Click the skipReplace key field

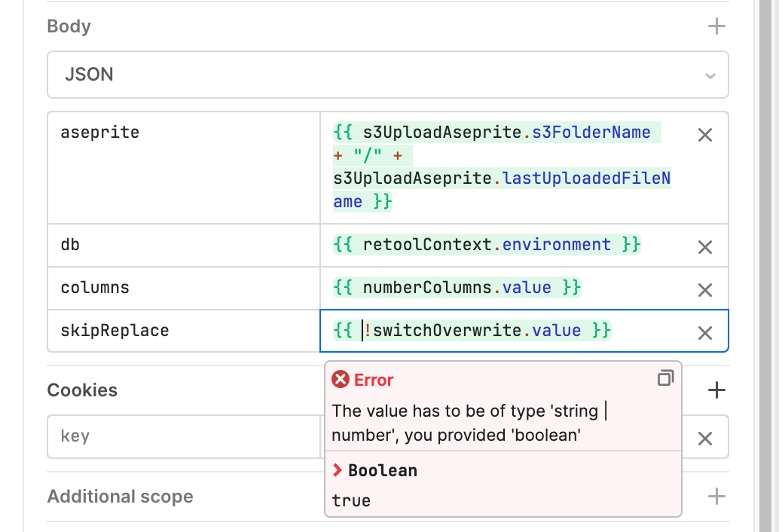tap(183, 331)
